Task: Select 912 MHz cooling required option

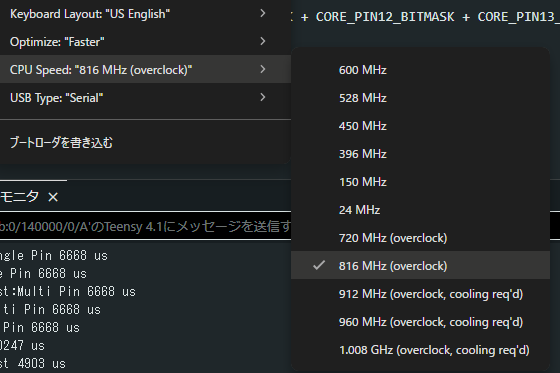Action: [x=420, y=294]
